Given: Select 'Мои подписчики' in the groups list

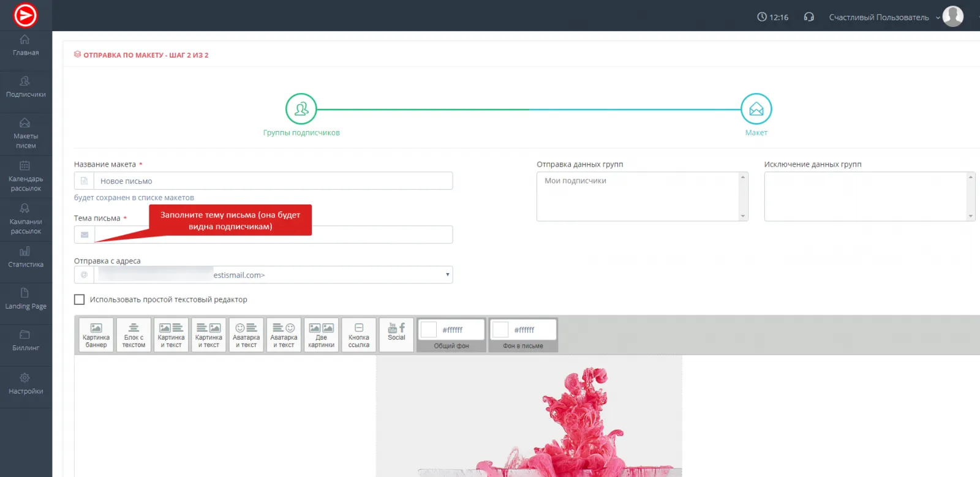Looking at the screenshot, I should point(575,181).
